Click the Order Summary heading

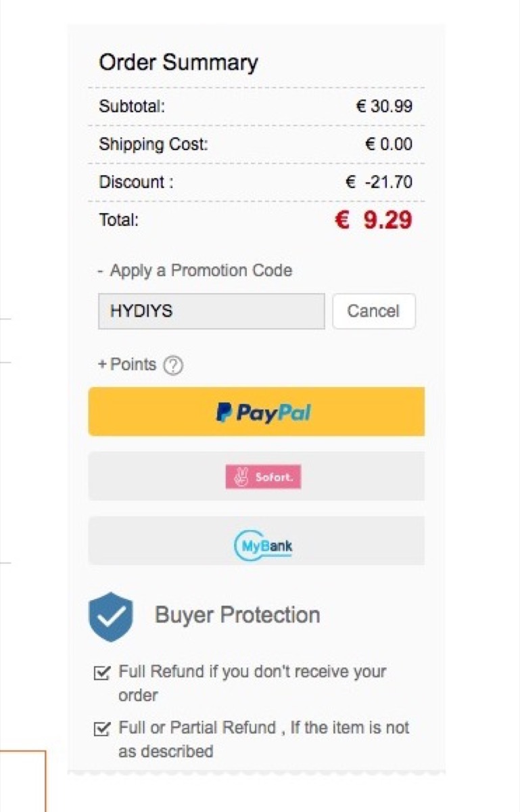tap(179, 63)
